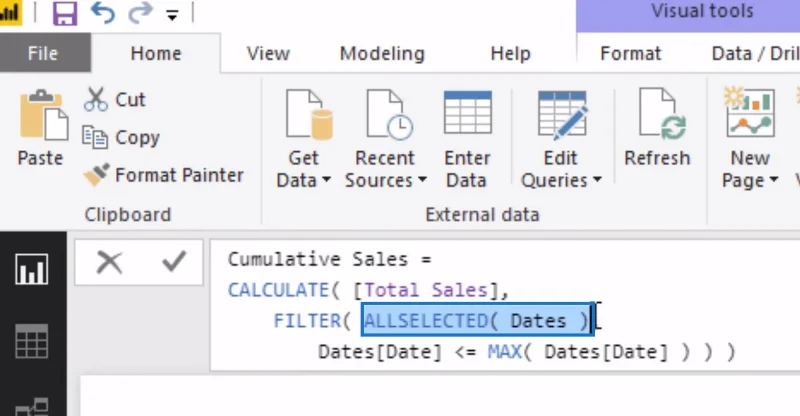
Task: Open the Format tab under Visual tools
Action: 631,53
